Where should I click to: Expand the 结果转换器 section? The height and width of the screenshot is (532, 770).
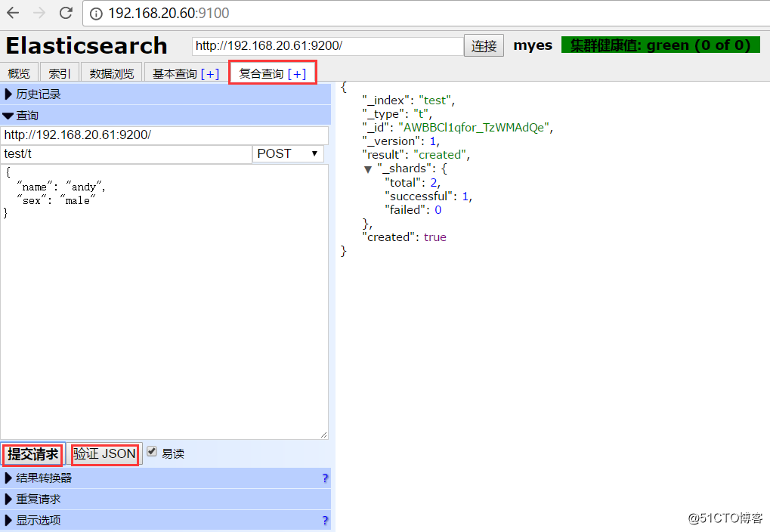click(165, 478)
